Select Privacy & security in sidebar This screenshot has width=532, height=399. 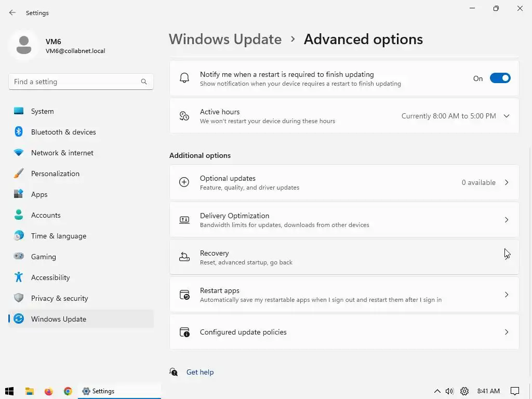click(81, 298)
